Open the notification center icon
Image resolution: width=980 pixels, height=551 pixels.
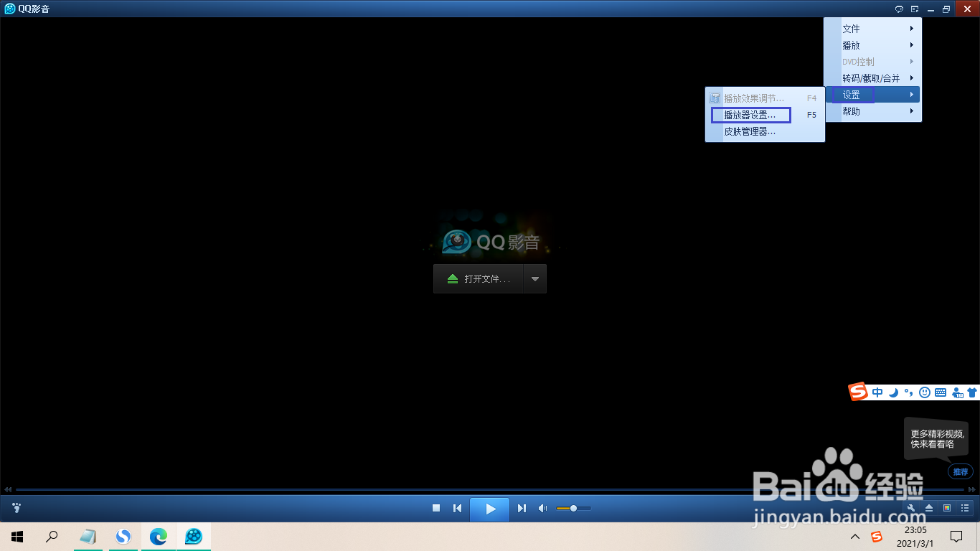956,536
